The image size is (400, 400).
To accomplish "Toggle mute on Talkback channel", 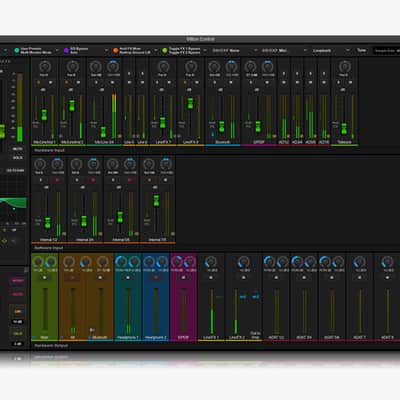I will (351, 82).
